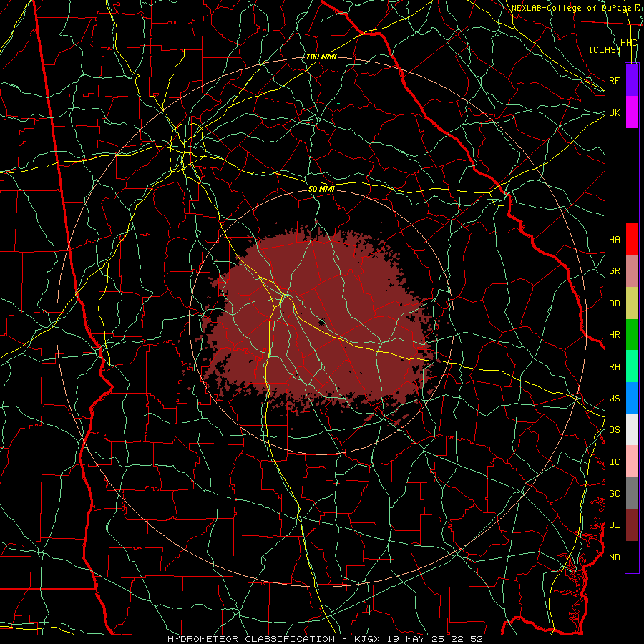Click the 50 NMI range ring label

[321, 189]
